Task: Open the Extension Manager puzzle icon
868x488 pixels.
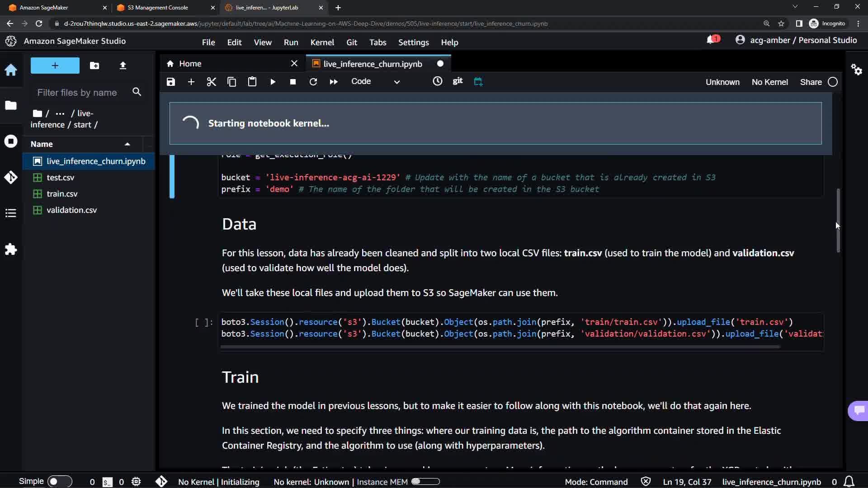Action: click(x=11, y=249)
